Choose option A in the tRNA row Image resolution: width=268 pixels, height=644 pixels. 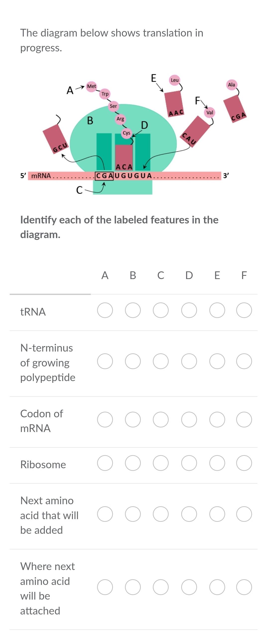click(105, 310)
